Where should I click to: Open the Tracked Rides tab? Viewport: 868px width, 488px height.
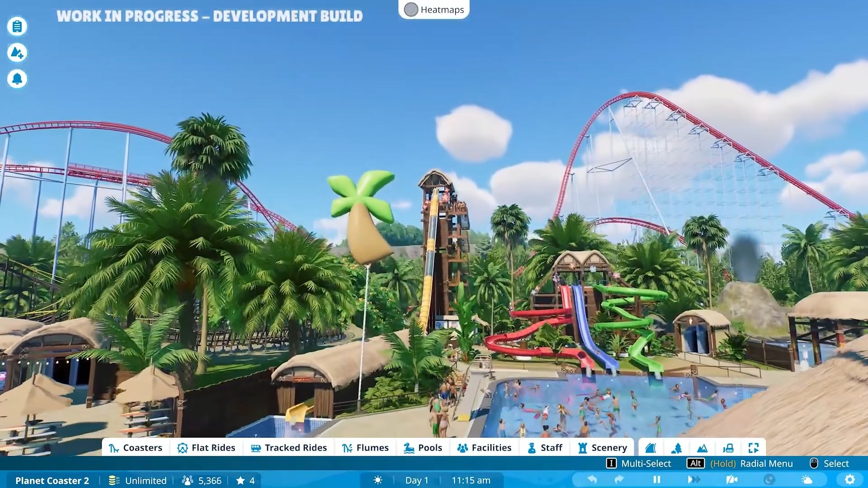point(289,448)
